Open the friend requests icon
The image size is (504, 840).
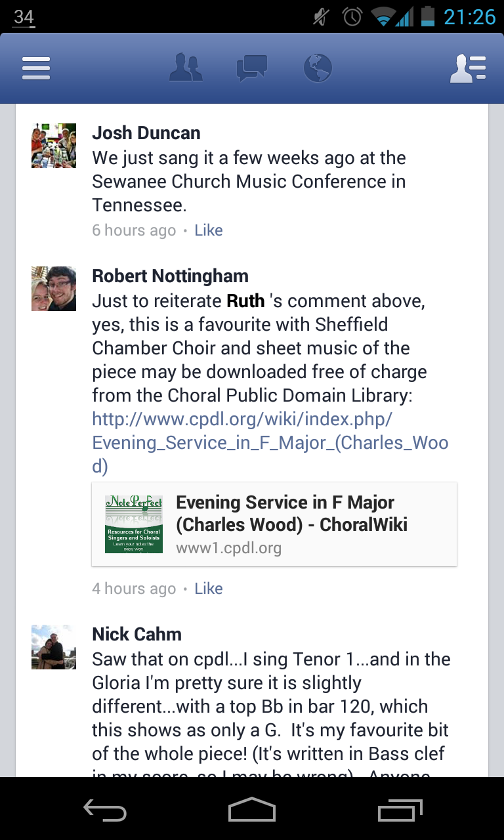[x=186, y=68]
